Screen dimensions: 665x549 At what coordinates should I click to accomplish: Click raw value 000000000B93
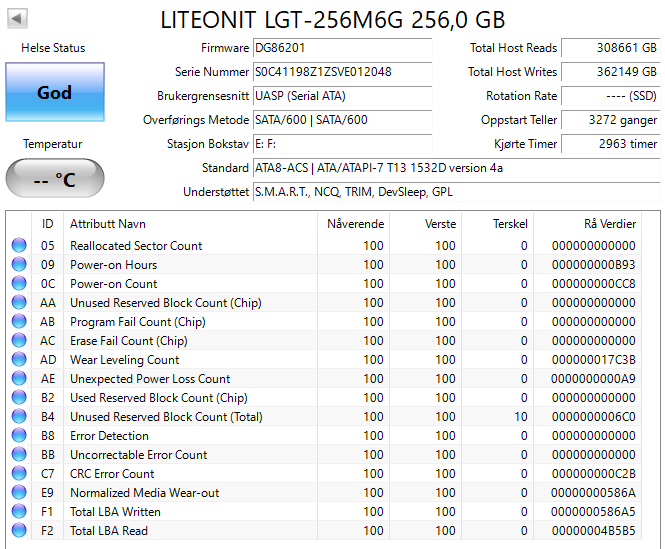click(x=593, y=265)
